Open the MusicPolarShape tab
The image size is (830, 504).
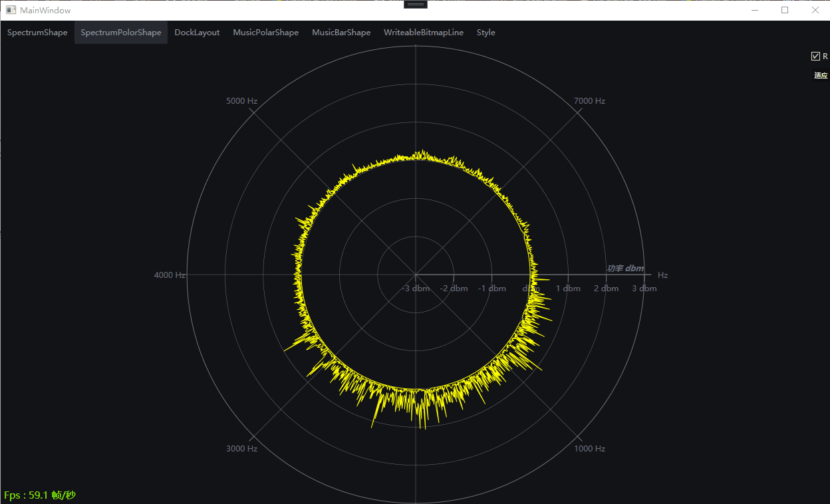tap(265, 33)
